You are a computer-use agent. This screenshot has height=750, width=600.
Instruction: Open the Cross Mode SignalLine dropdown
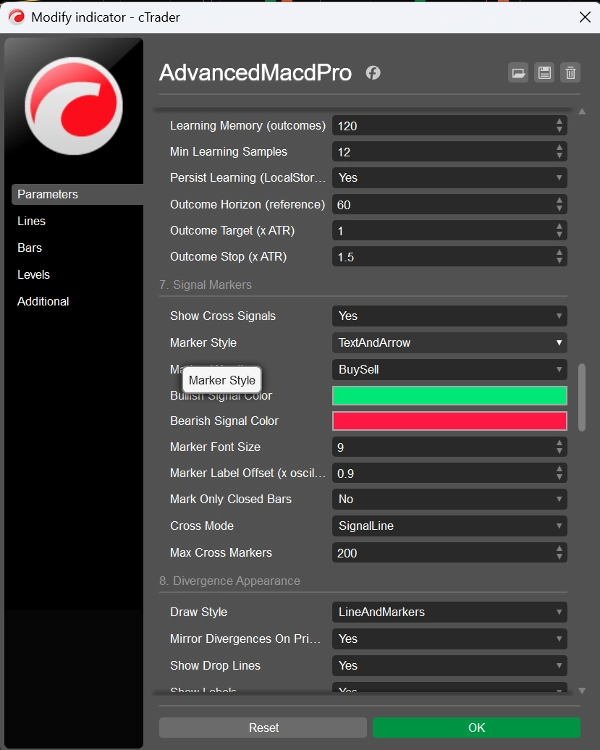pos(449,526)
